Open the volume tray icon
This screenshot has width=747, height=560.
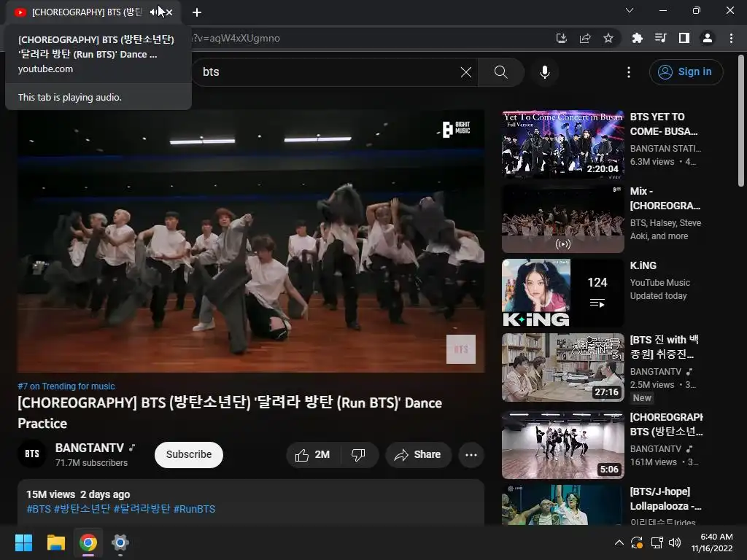click(x=675, y=542)
